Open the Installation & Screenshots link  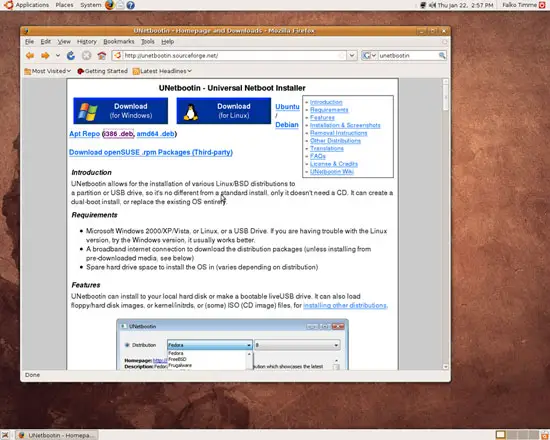click(x=345, y=125)
